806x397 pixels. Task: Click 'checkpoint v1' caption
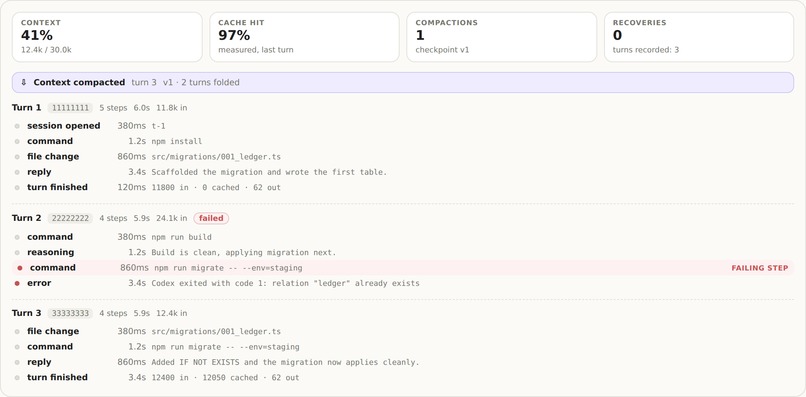(x=442, y=50)
